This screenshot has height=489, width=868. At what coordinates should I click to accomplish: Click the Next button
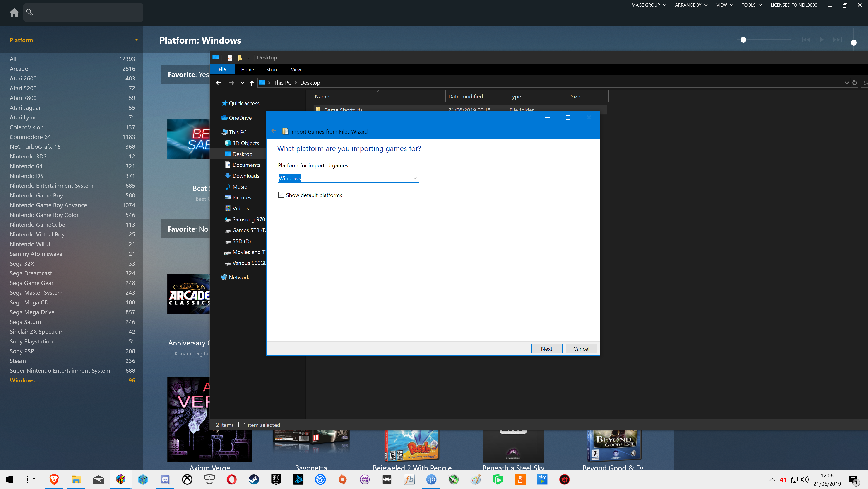[546, 349]
